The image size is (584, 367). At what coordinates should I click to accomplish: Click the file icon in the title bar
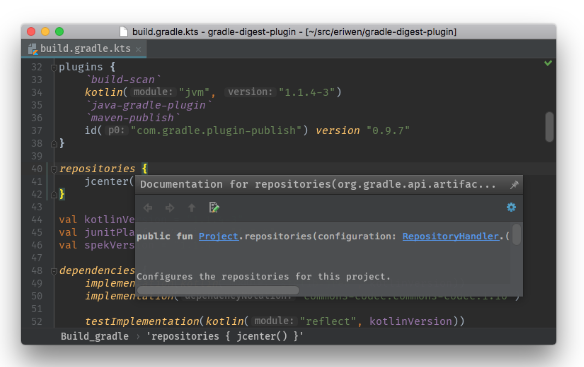click(x=123, y=32)
